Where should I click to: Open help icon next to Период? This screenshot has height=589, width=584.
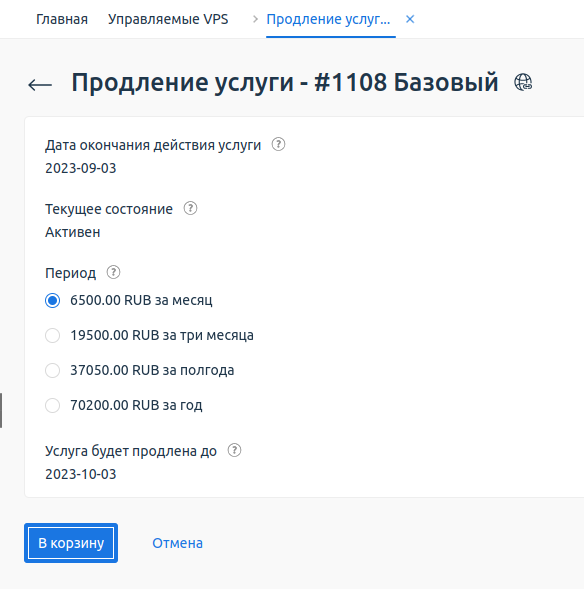coord(113,272)
